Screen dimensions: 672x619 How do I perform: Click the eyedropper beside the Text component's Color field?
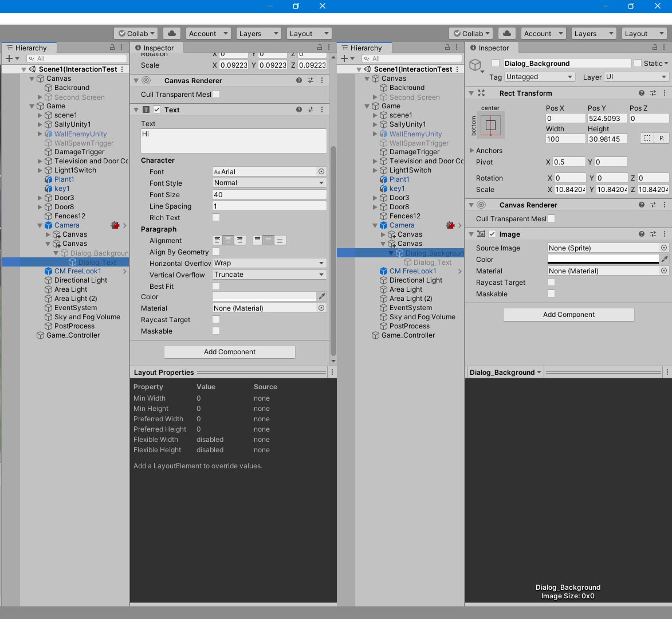(322, 296)
